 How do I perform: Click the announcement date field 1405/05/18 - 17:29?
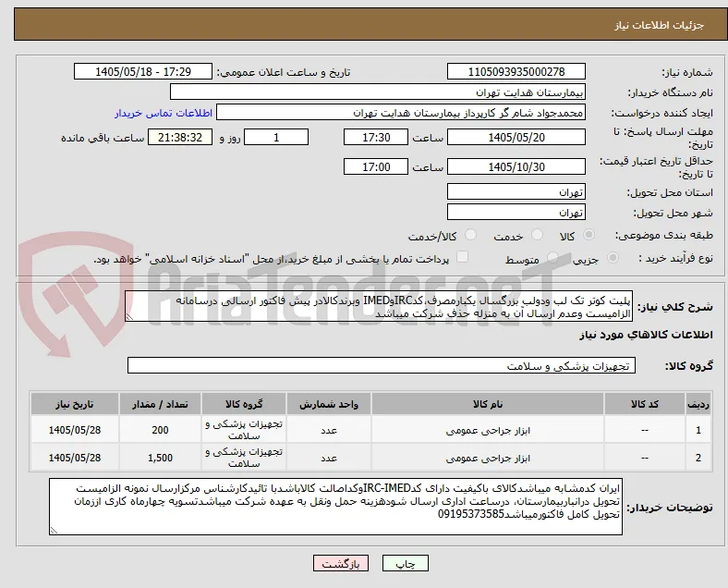point(143,72)
